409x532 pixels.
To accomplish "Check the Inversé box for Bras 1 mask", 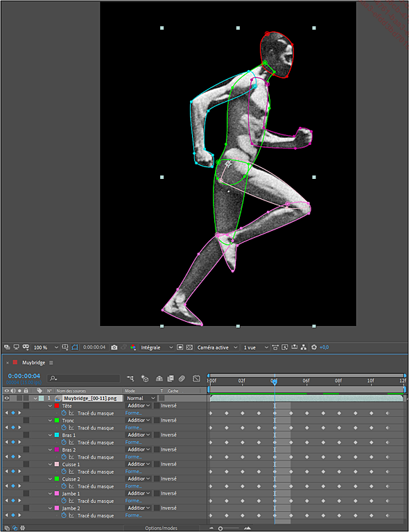I will [157, 435].
